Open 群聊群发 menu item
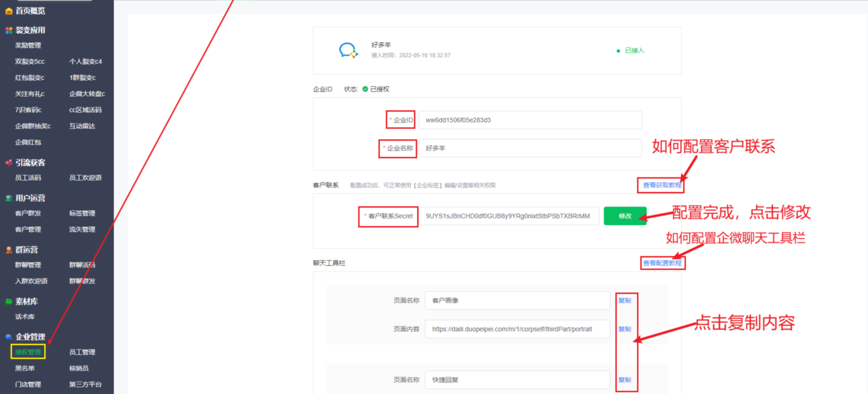This screenshot has width=868, height=394. click(x=82, y=281)
